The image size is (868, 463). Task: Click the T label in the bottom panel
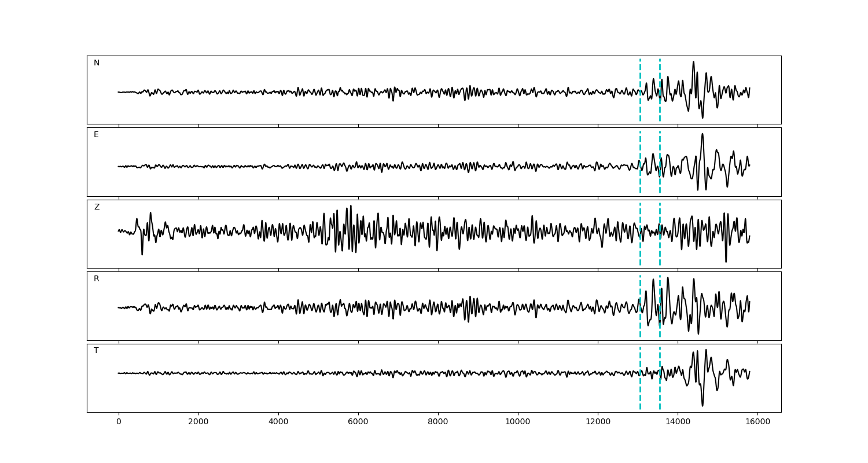(x=96, y=351)
